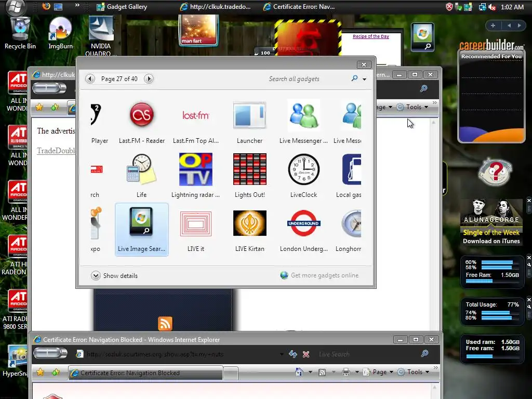Image resolution: width=532 pixels, height=399 pixels.
Task: Click the taskbar clock showing 1:02 AM
Action: 512,7
